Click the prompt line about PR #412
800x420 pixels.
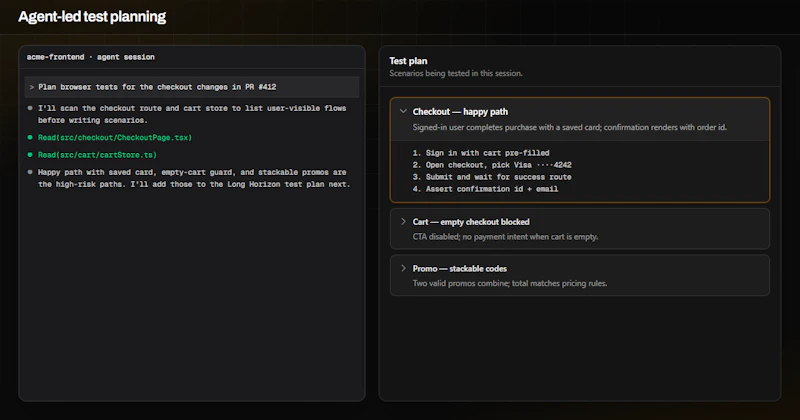(192, 87)
